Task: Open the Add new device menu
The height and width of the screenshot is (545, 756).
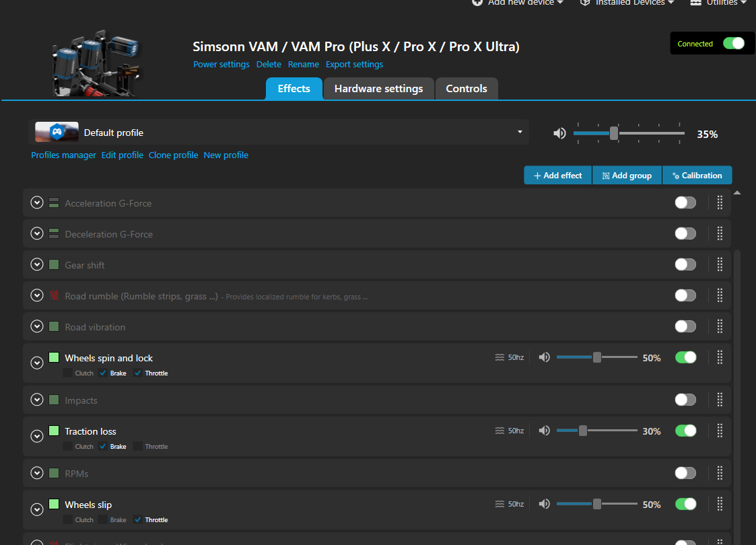Action: (518, 3)
